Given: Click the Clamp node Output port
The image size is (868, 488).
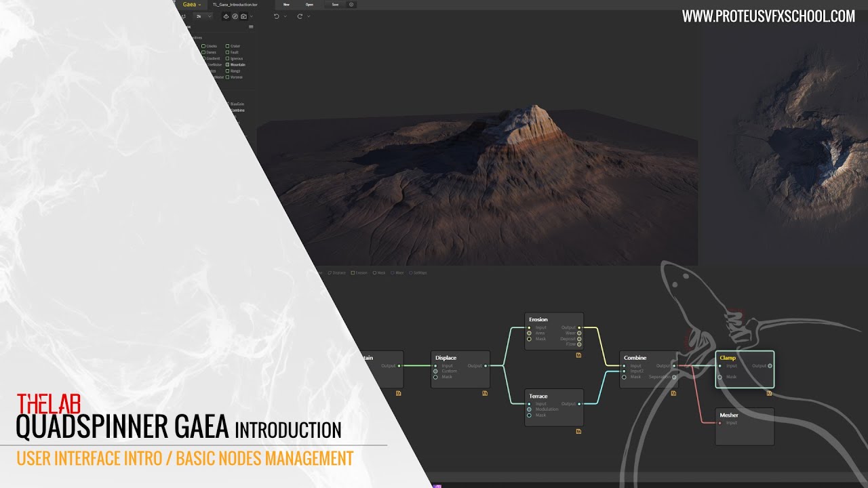Looking at the screenshot, I should click(770, 366).
